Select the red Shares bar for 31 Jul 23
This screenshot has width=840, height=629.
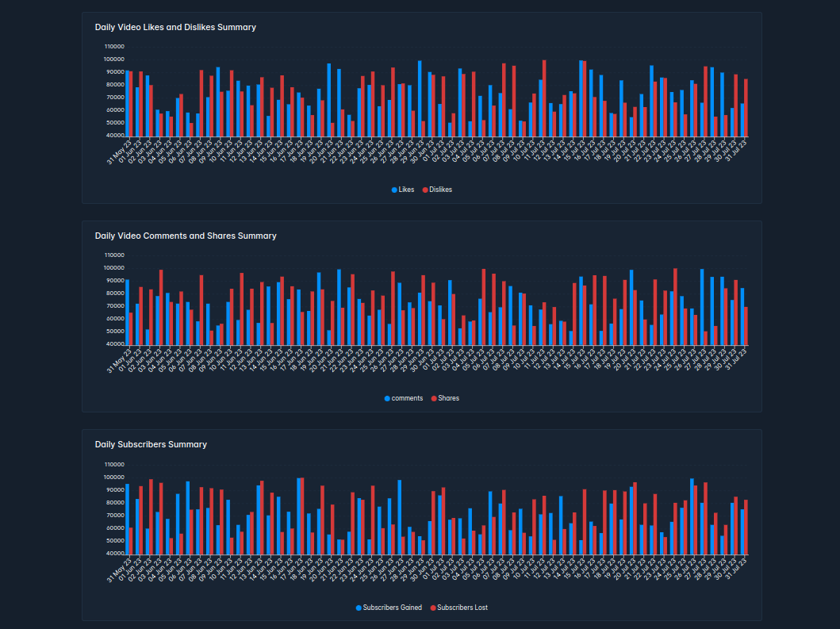click(746, 326)
